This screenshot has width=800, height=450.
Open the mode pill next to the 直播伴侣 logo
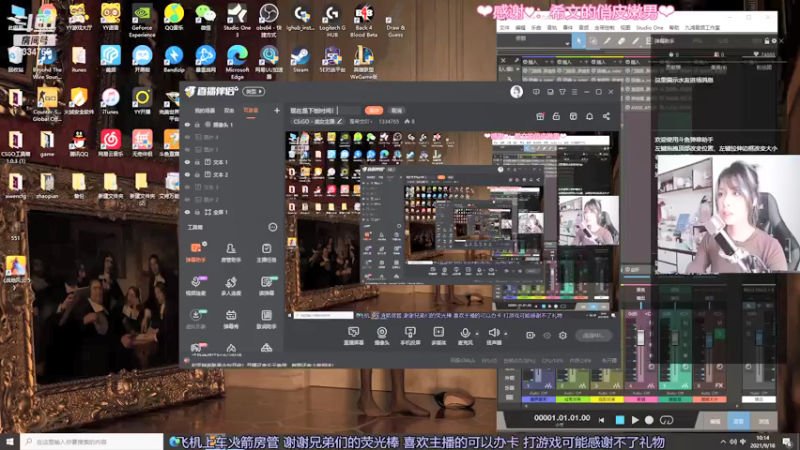254,92
